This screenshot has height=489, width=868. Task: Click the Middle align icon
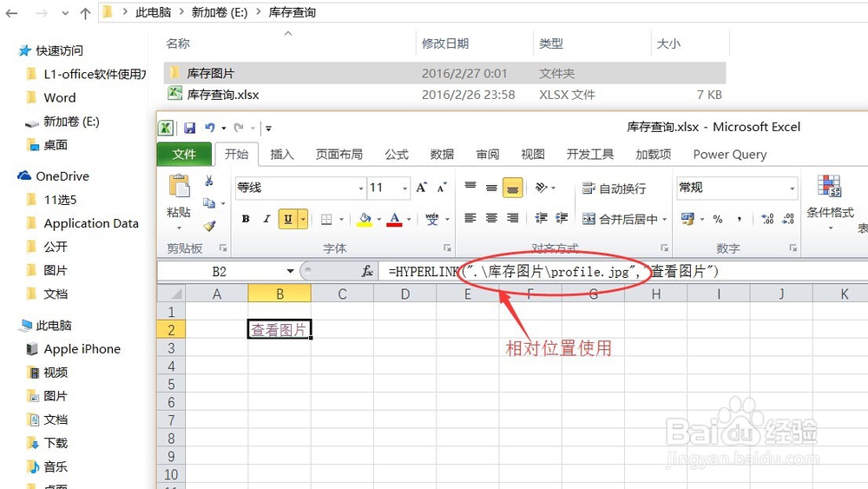(x=491, y=188)
